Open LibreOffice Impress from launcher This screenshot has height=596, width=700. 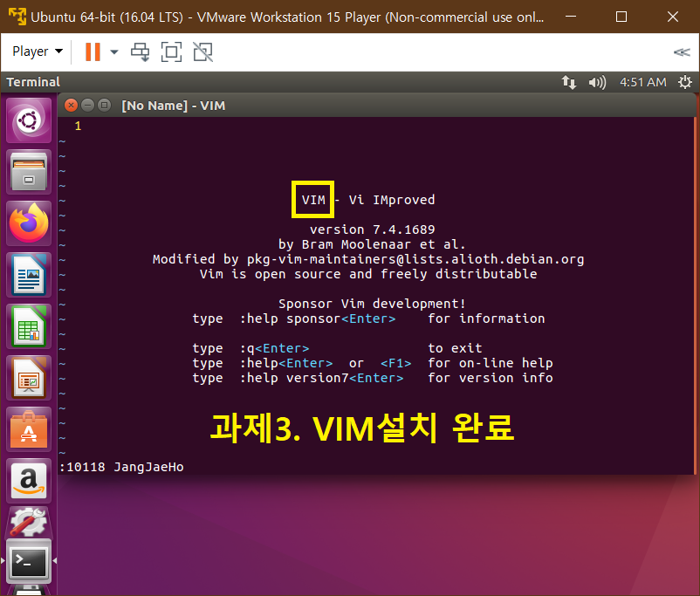click(x=29, y=378)
